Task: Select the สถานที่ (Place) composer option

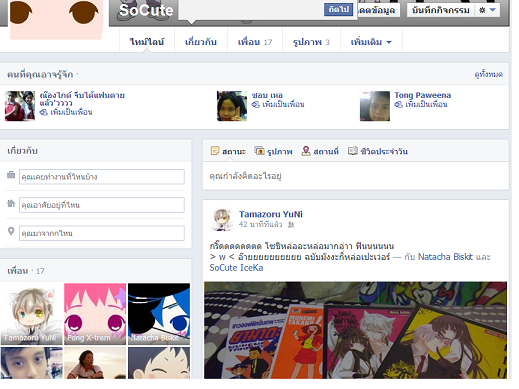Action: coord(326,151)
